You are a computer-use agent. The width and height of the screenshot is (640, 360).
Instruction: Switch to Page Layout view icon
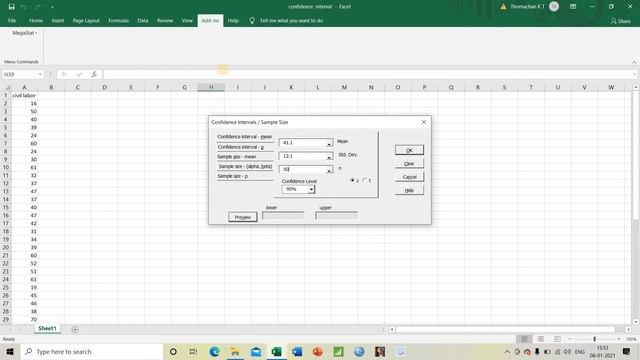pyautogui.click(x=540, y=339)
